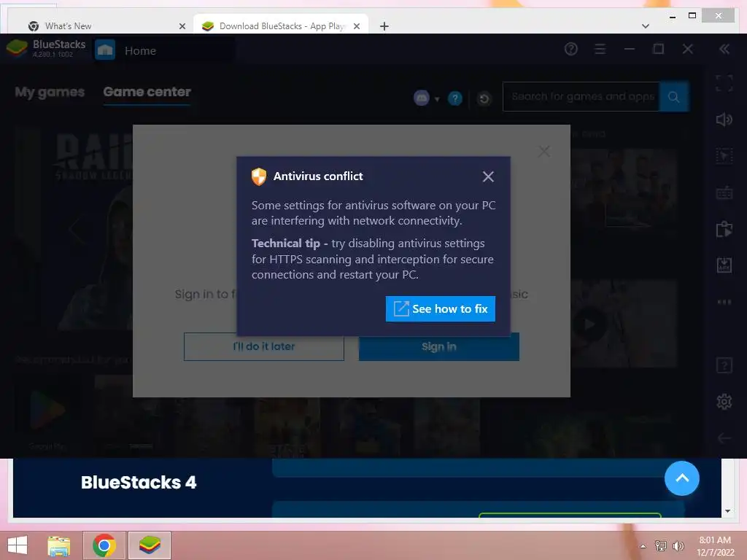Click the browser scrollbar down arrow

[727, 511]
